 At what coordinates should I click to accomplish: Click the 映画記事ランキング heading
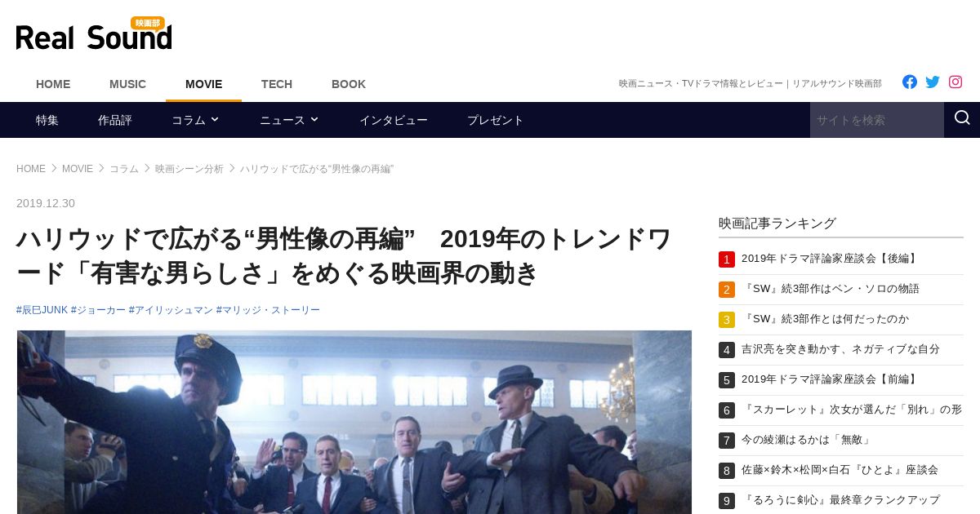777,223
